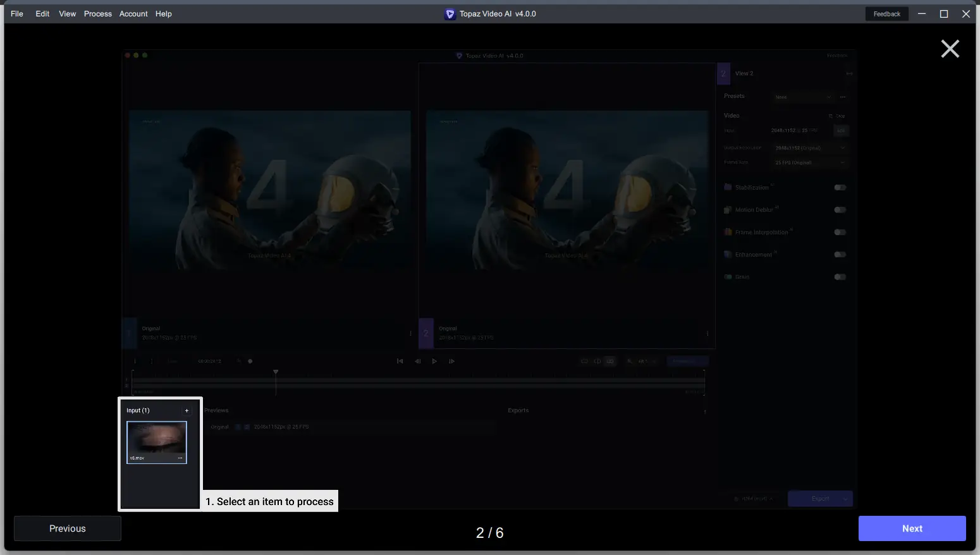Image resolution: width=980 pixels, height=555 pixels.
Task: Step back one frame
Action: (x=417, y=361)
